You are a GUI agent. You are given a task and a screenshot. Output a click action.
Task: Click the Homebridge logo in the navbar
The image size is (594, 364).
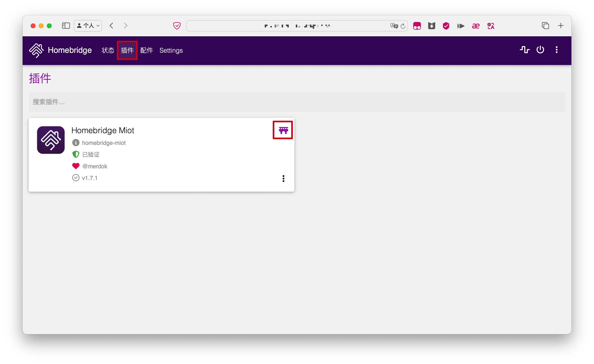coord(36,50)
